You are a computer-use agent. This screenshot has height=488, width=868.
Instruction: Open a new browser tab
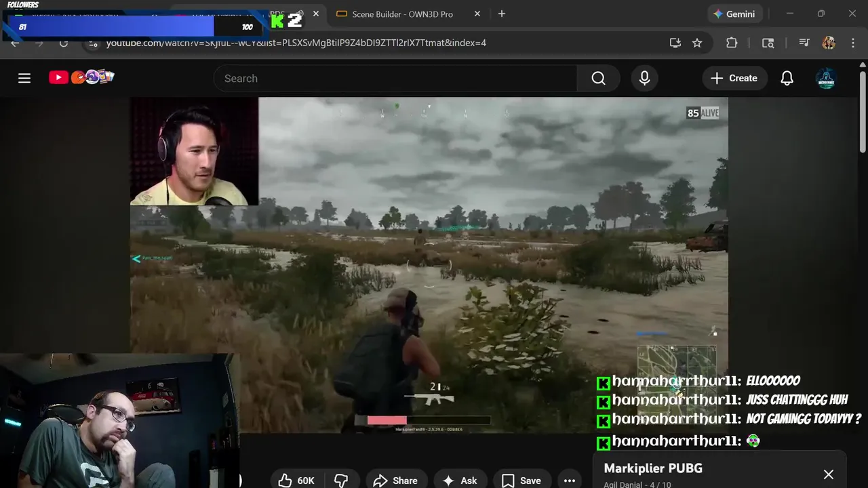(502, 14)
